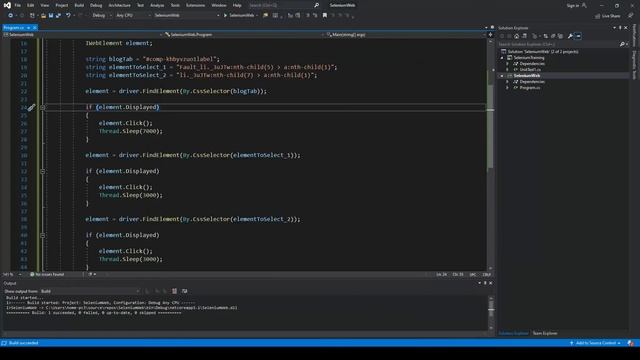Collapse the if block at line 32
640x360 pixels.
tap(42, 171)
